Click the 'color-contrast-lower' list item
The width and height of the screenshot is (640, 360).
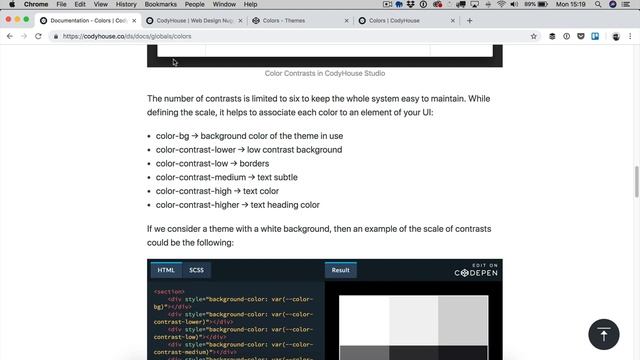tap(249, 150)
